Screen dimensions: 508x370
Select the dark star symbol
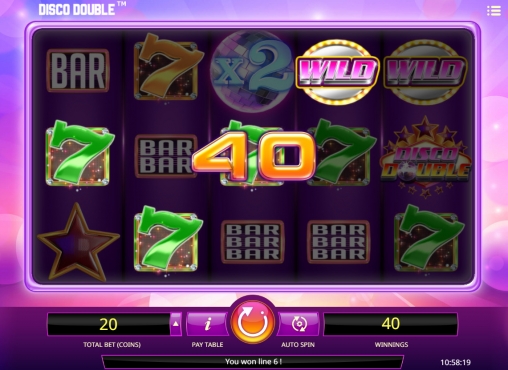[x=77, y=241]
